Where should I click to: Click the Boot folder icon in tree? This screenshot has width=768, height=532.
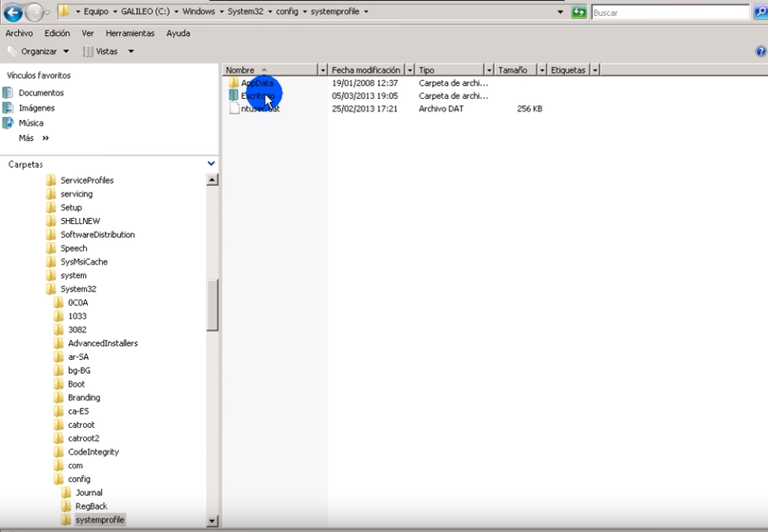click(58, 384)
